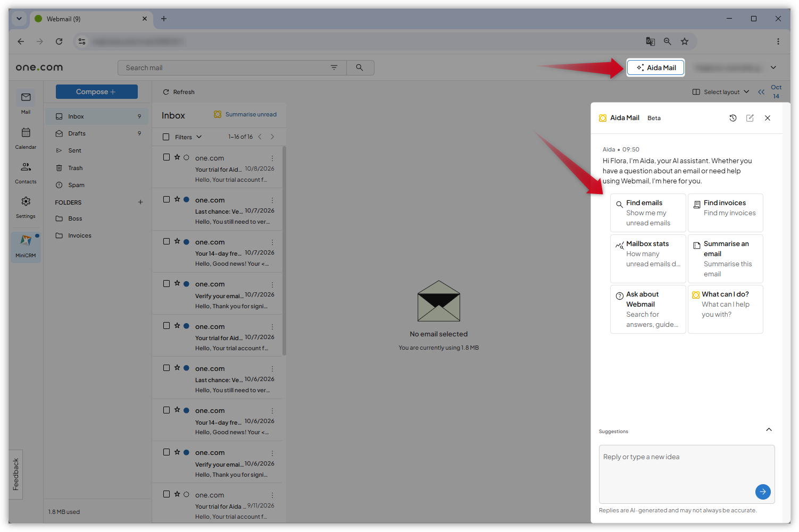Check the Verify your email 10/7/2026 checkbox
This screenshot has width=799, height=532.
(167, 283)
